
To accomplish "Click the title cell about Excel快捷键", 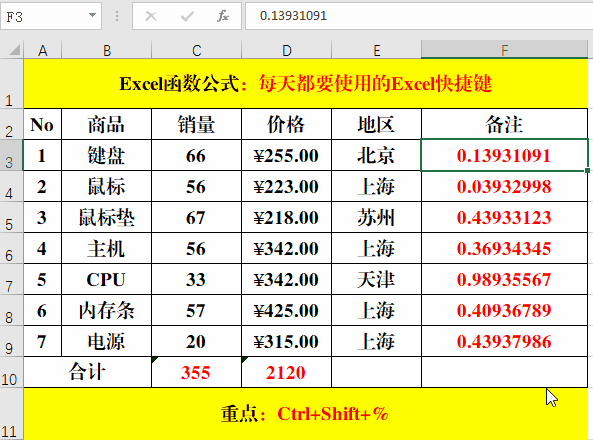I will pyautogui.click(x=306, y=84).
